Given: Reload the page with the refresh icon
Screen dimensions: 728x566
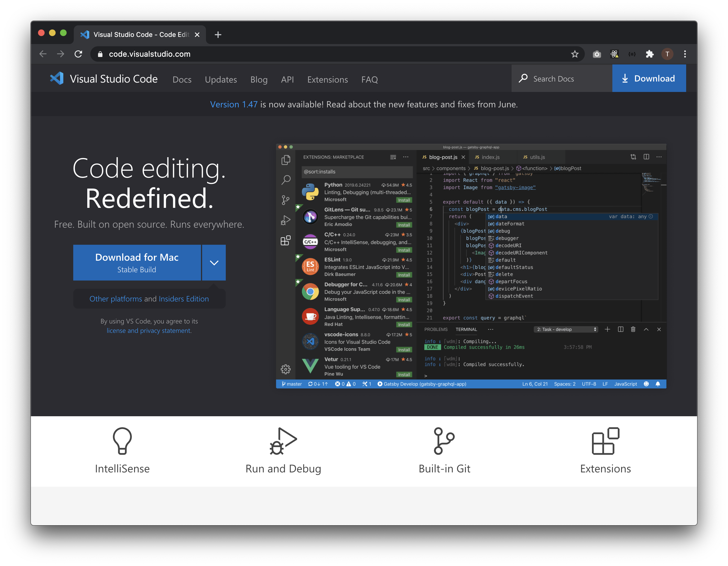Looking at the screenshot, I should point(78,54).
